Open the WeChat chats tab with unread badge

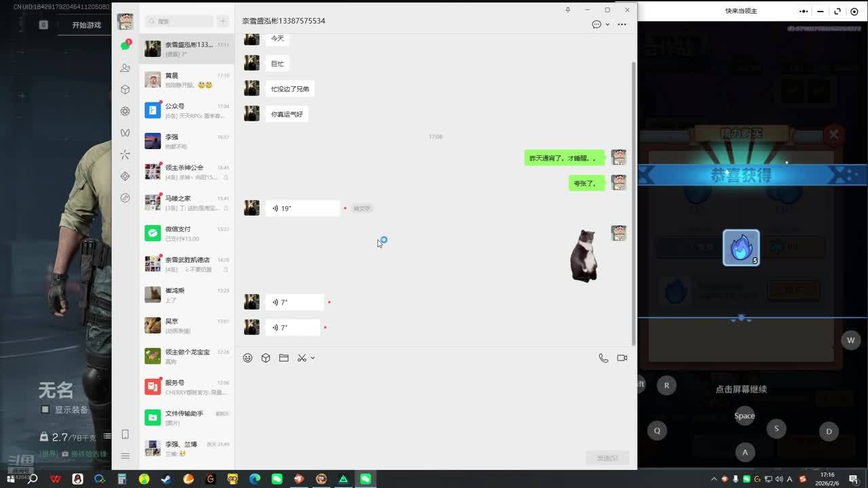(x=125, y=45)
